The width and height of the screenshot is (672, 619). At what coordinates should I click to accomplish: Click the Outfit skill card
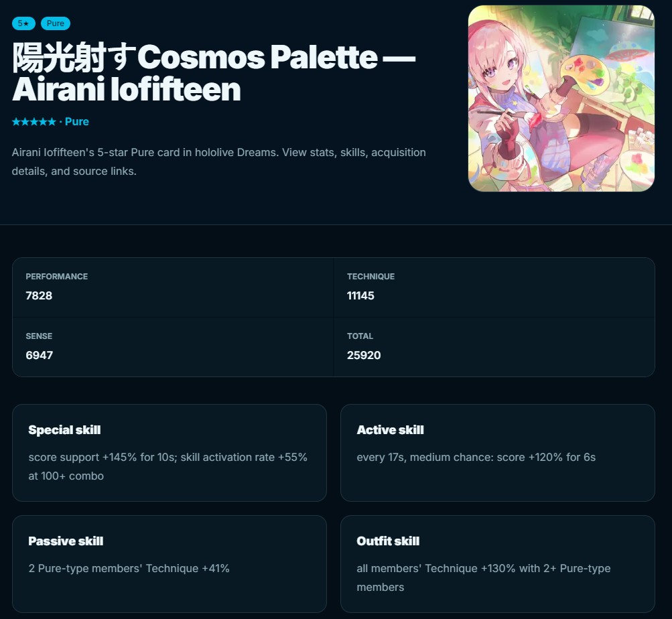pos(498,563)
